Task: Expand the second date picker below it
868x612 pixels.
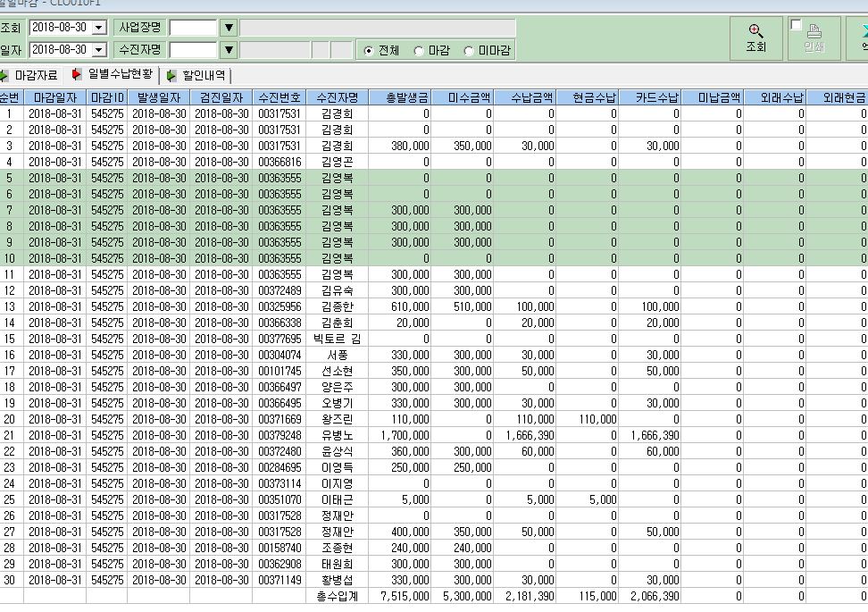Action: click(99, 50)
